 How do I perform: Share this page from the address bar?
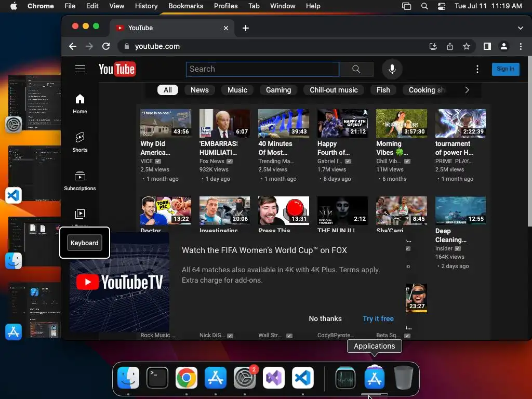[x=450, y=46]
